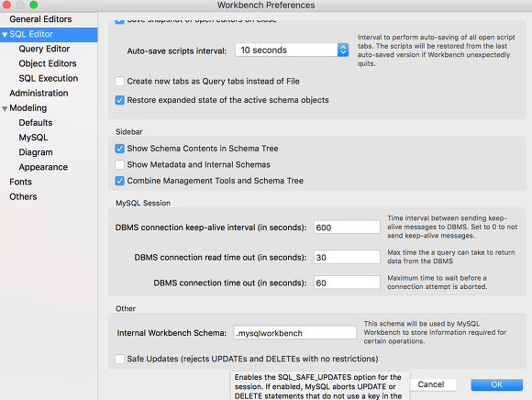
Task: Select the Modeling category
Action: point(28,108)
